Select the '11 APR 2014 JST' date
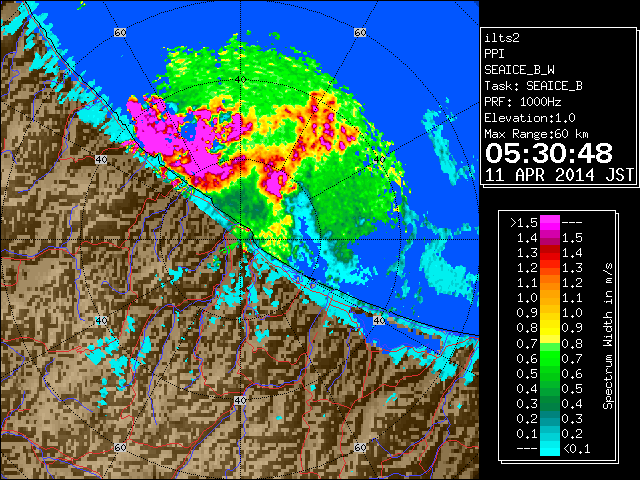Image resolution: width=640 pixels, height=480 pixels. pos(559,175)
